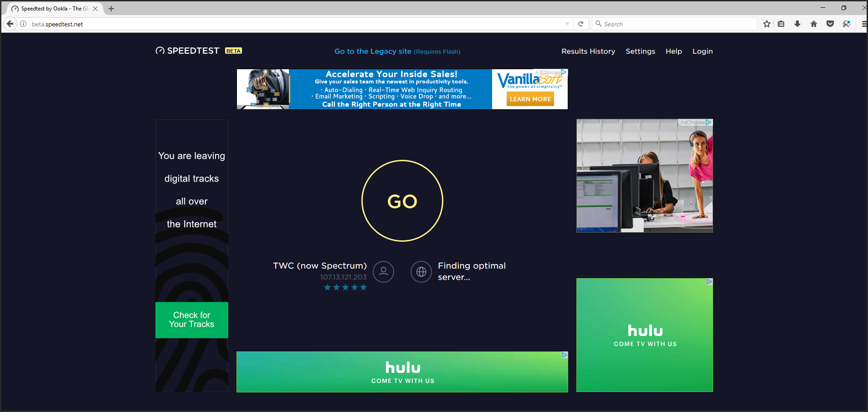Open the VanillaSoft banner ad headline
The height and width of the screenshot is (412, 868).
(x=391, y=74)
